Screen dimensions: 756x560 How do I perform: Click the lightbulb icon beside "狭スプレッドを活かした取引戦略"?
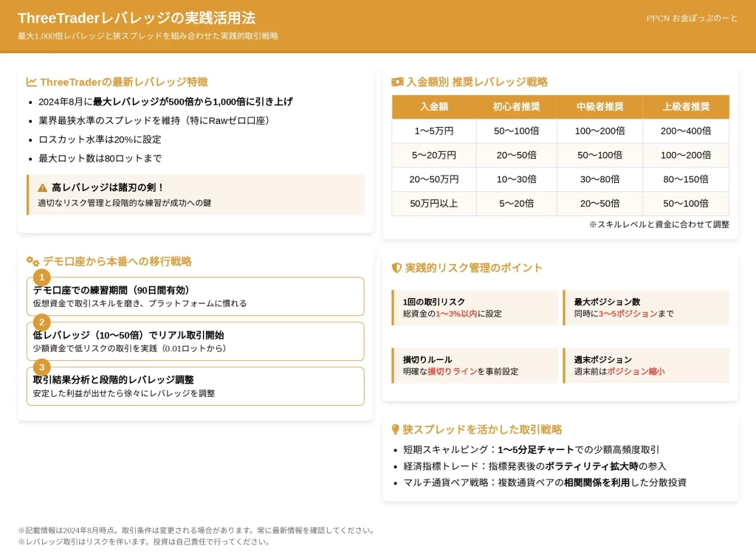(396, 429)
